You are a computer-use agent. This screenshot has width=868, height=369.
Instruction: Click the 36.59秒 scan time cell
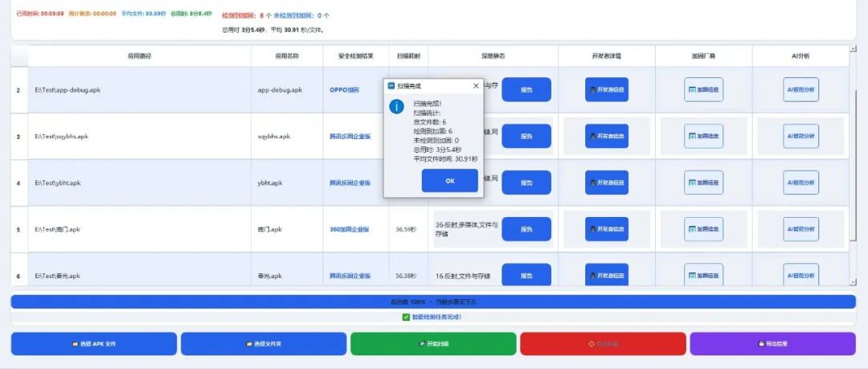click(408, 229)
